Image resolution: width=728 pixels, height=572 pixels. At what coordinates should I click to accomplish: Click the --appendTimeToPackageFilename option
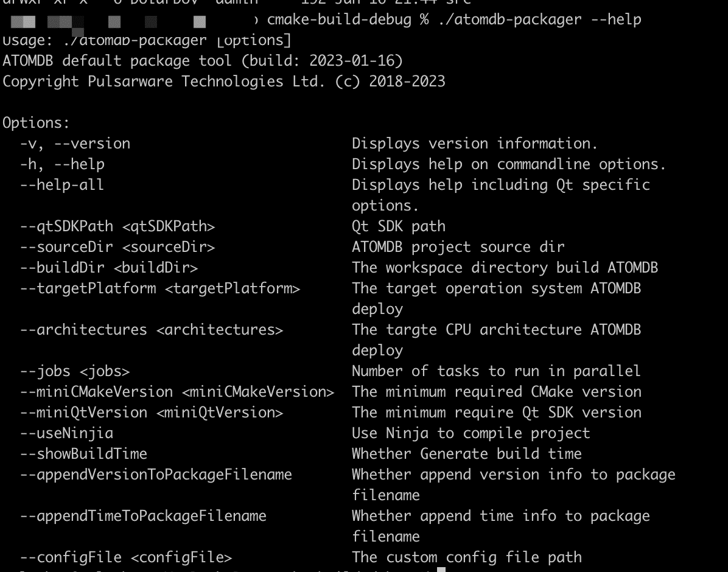[143, 516]
